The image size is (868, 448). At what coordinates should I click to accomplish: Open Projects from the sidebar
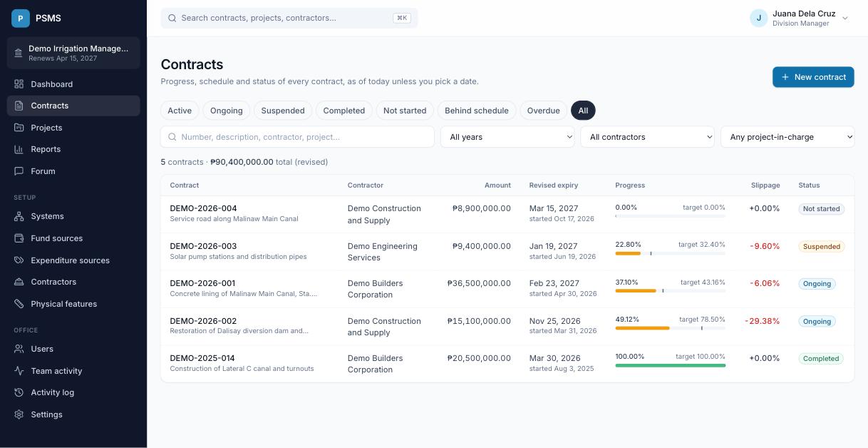click(73, 128)
